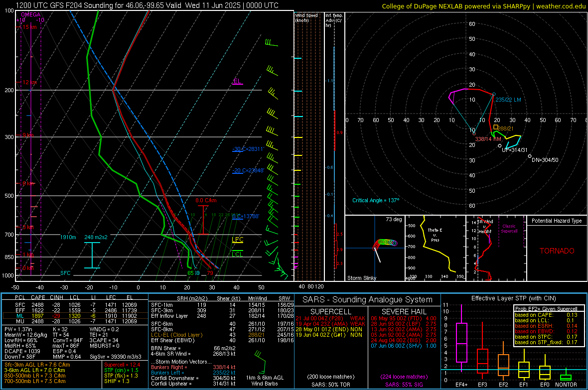Click the 338/14 RM storm motion label

click(x=488, y=139)
